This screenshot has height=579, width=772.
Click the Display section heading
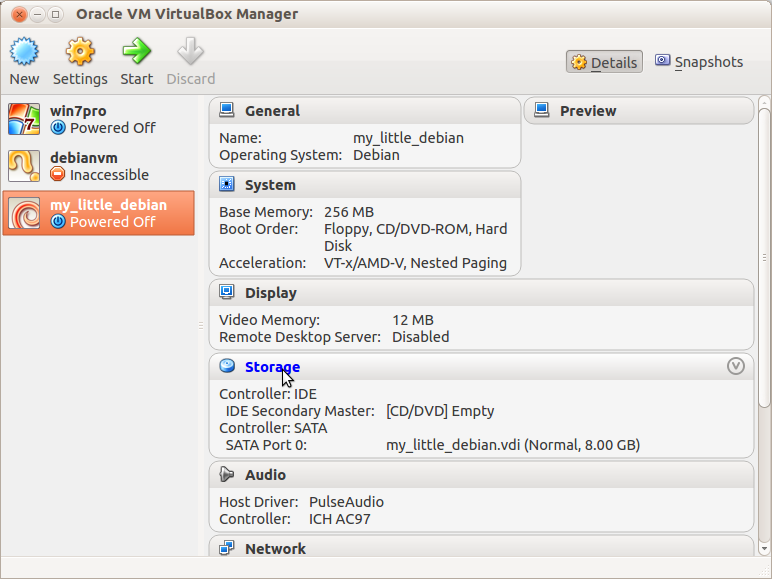[x=271, y=293]
